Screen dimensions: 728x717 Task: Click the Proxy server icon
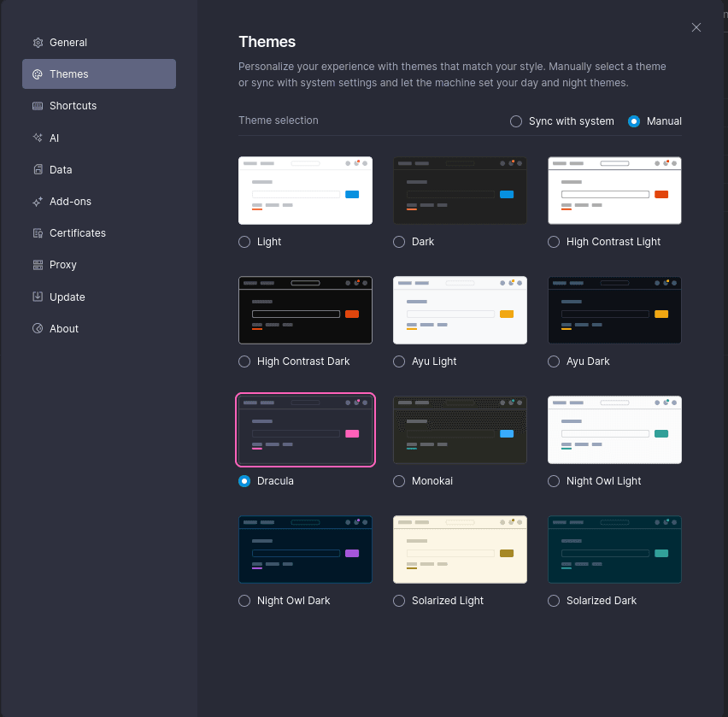point(38,265)
